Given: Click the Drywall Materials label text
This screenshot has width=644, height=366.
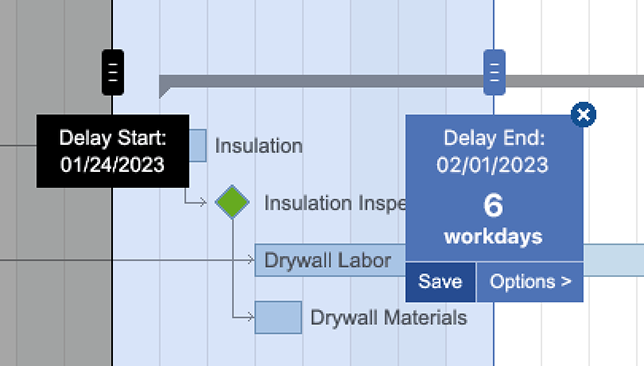Looking at the screenshot, I should coord(389,318).
